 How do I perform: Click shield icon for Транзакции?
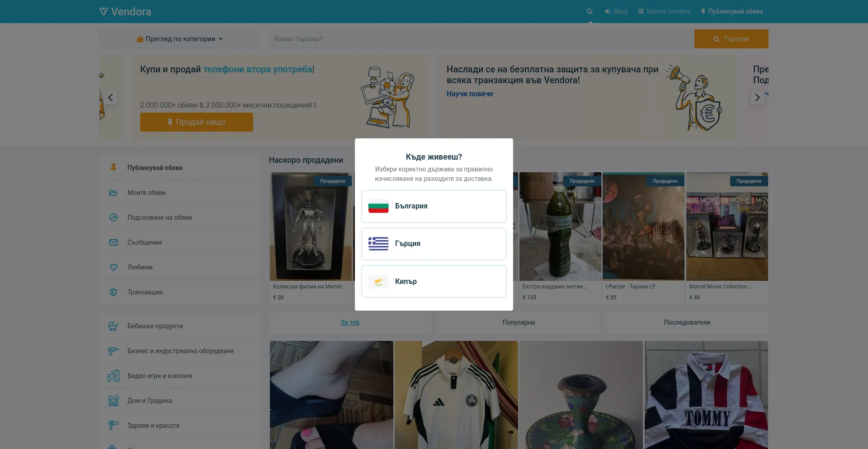pyautogui.click(x=113, y=292)
